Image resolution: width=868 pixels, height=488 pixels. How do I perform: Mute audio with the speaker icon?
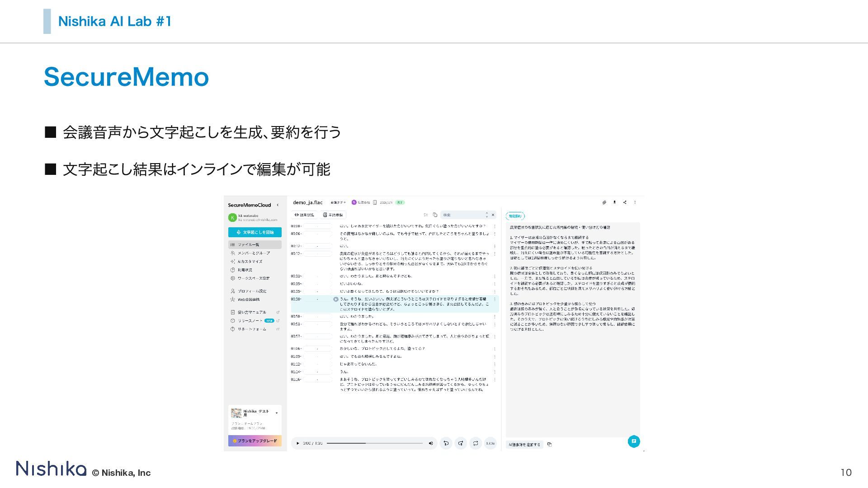[x=431, y=443]
